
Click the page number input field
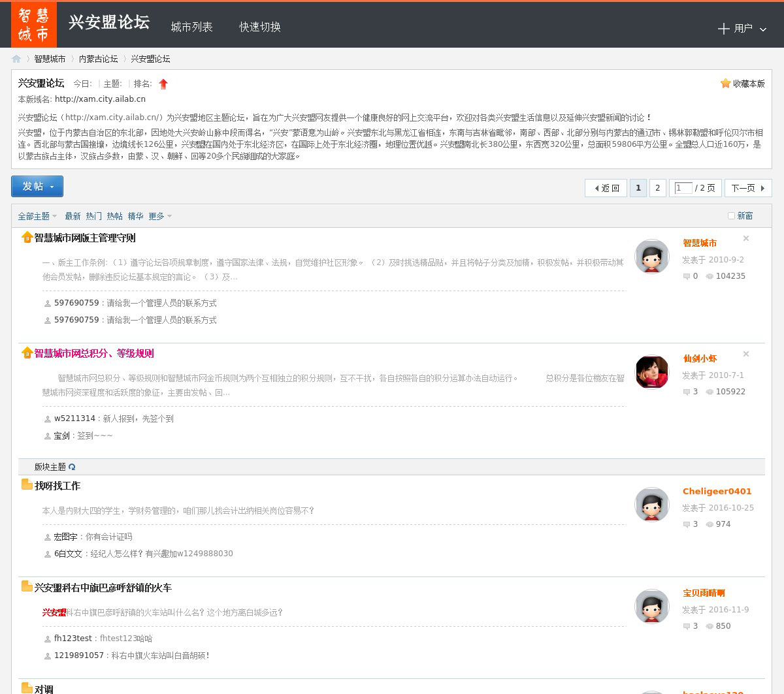pyautogui.click(x=683, y=188)
